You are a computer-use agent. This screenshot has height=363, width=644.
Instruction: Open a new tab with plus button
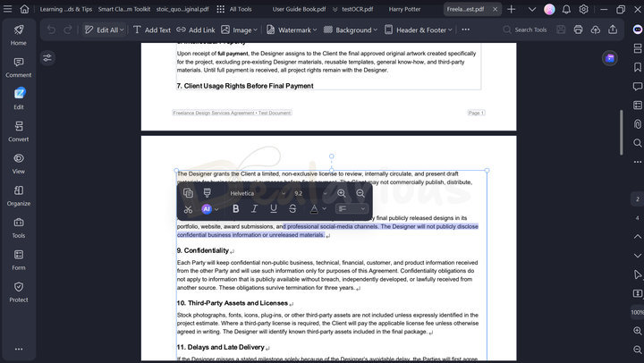tap(512, 9)
